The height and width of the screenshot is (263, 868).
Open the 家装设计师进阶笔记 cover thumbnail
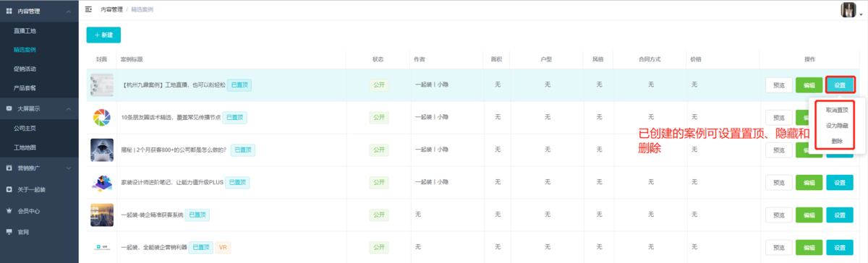coord(101,182)
